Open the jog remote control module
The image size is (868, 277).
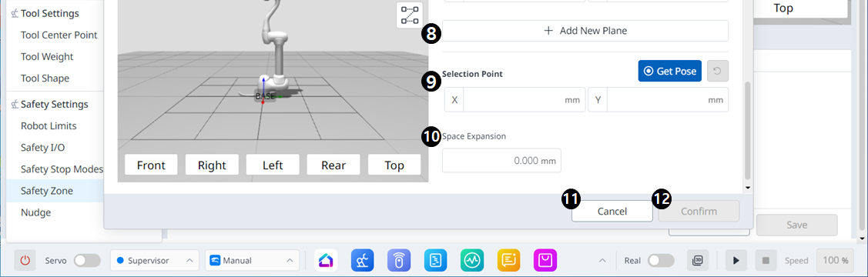click(x=399, y=260)
